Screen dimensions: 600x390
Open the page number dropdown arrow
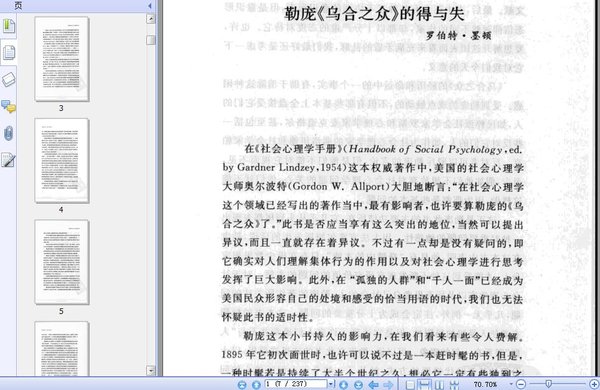(x=331, y=384)
